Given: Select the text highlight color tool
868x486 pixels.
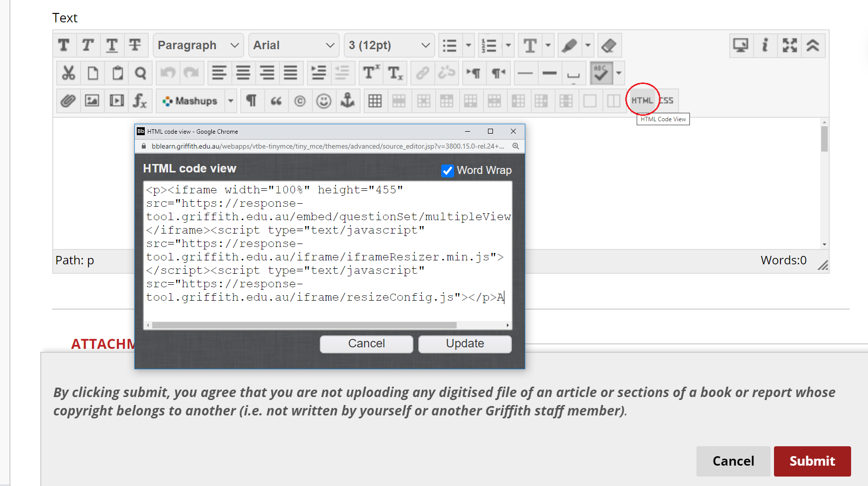Looking at the screenshot, I should 570,46.
